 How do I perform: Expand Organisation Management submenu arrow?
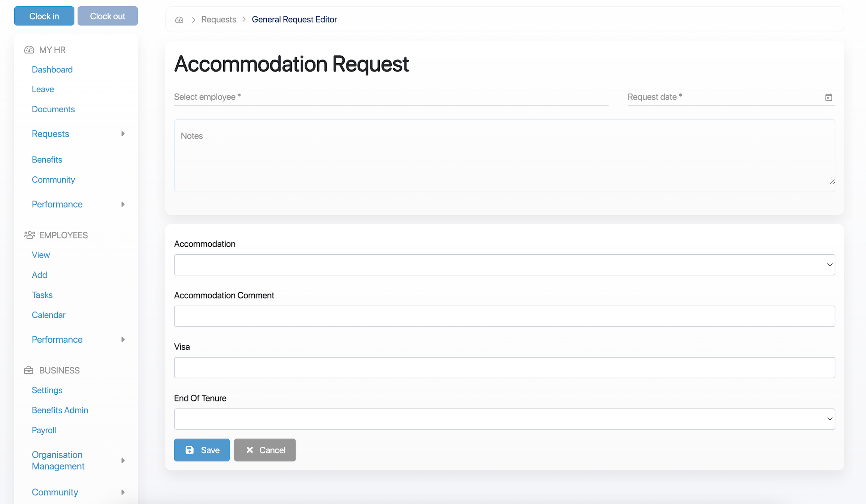click(123, 461)
